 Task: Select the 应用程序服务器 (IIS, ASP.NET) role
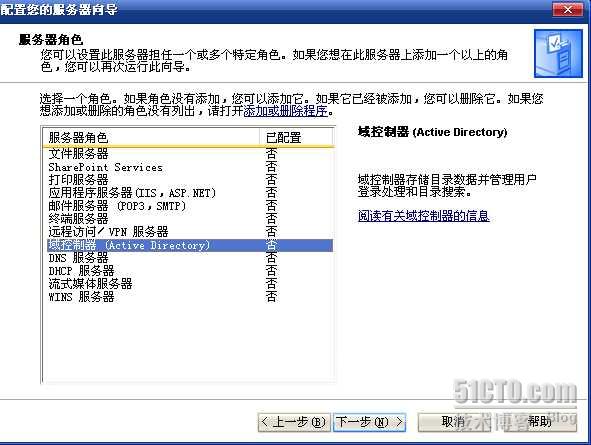[x=190, y=193]
